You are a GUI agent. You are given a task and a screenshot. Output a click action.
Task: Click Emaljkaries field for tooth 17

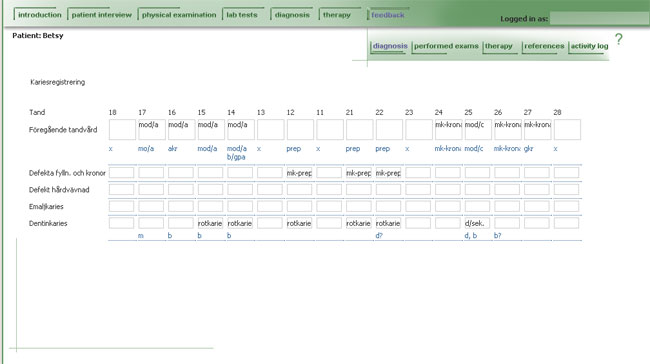tap(151, 206)
